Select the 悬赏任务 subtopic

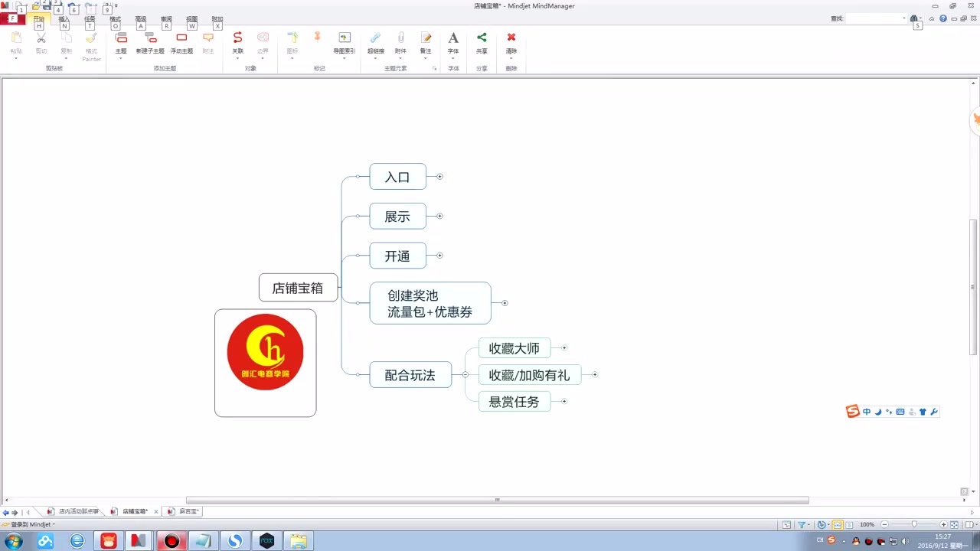click(x=514, y=401)
